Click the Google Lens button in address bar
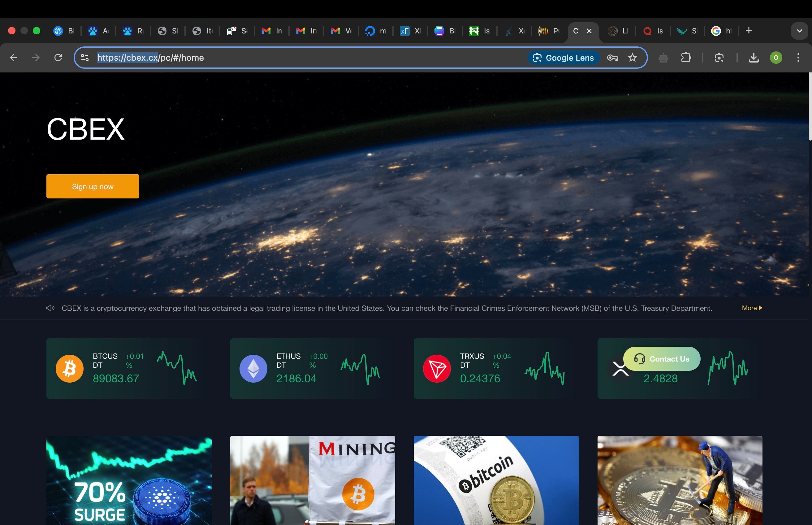Screen dimensions: 812x525 coord(564,58)
